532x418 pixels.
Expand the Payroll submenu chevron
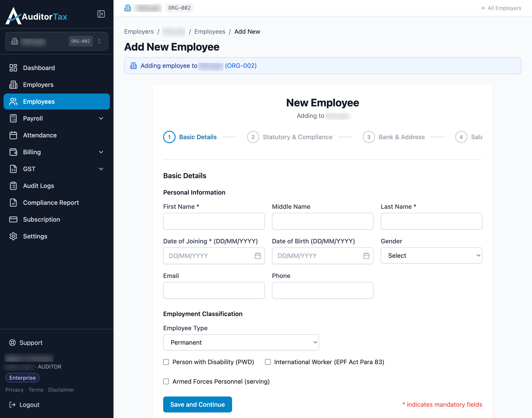tap(101, 118)
